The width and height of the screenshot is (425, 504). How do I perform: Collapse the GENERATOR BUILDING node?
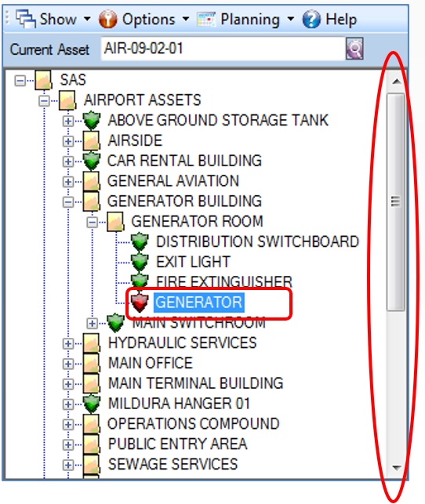click(x=68, y=202)
